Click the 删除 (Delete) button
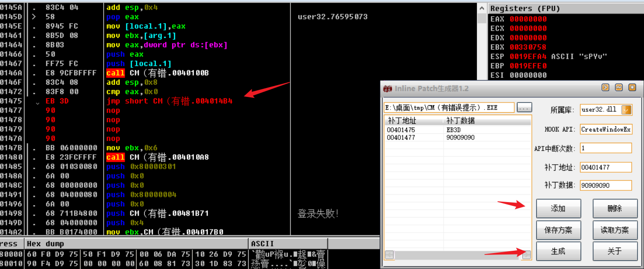The image size is (644, 269). [x=615, y=209]
